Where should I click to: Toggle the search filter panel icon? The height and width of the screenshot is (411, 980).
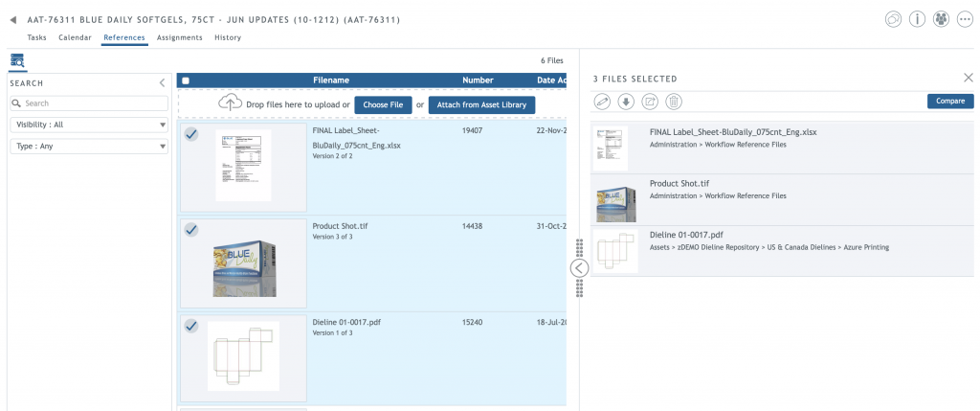pos(17,60)
